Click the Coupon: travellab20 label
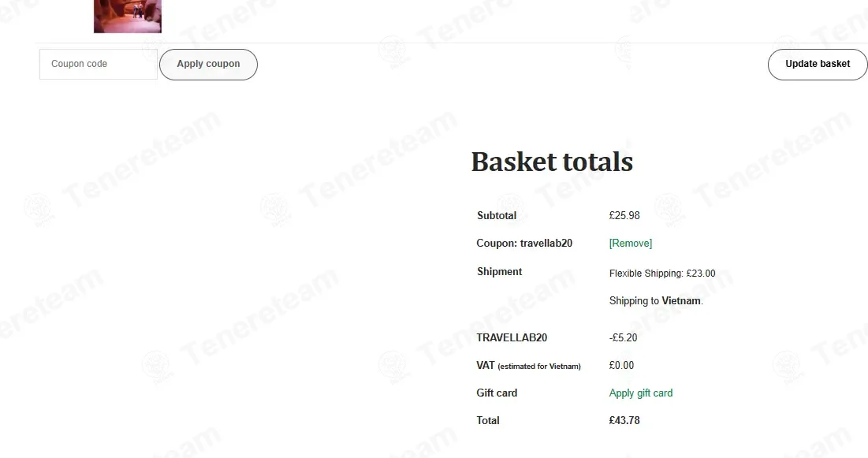The image size is (868, 458). coord(524,243)
